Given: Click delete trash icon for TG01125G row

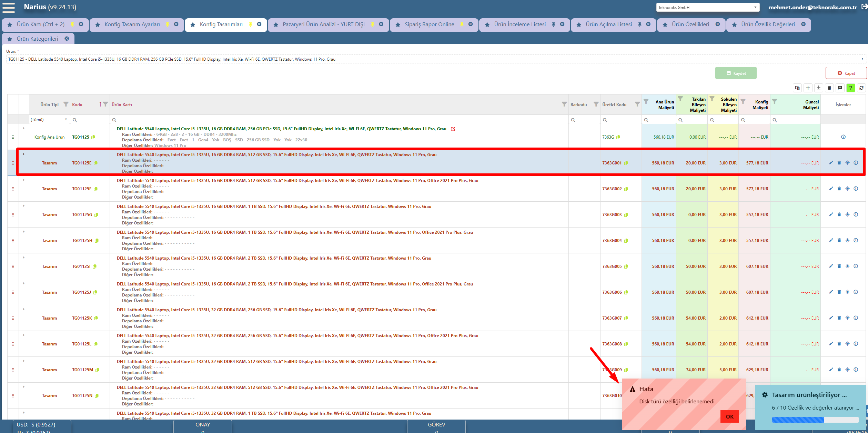Looking at the screenshot, I should pyautogui.click(x=839, y=214).
